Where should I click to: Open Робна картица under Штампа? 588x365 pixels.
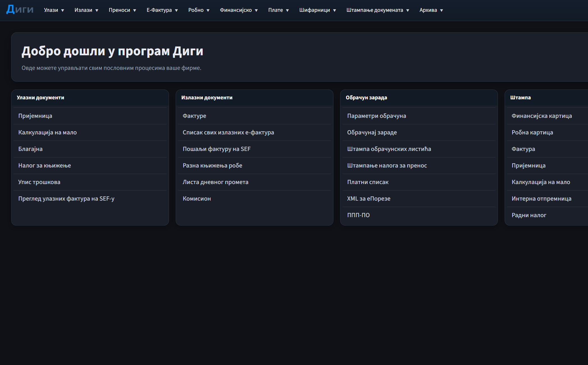(547, 132)
